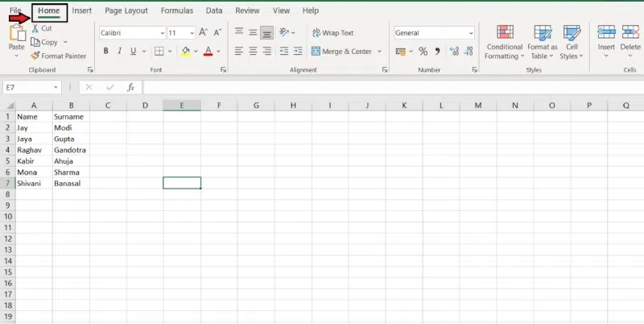644x324 pixels.
Task: Open Font group dialog launcher
Action: pos(224,70)
